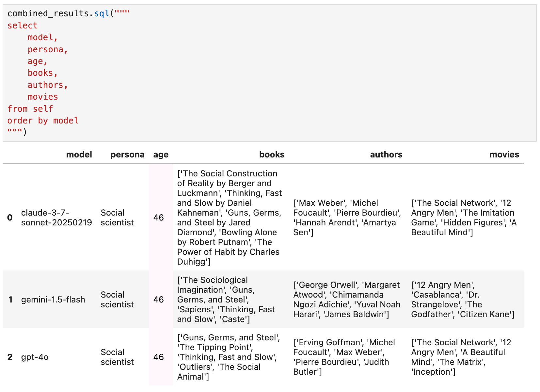The image size is (540, 392).
Task: Click the 'books' column header
Action: 272,155
